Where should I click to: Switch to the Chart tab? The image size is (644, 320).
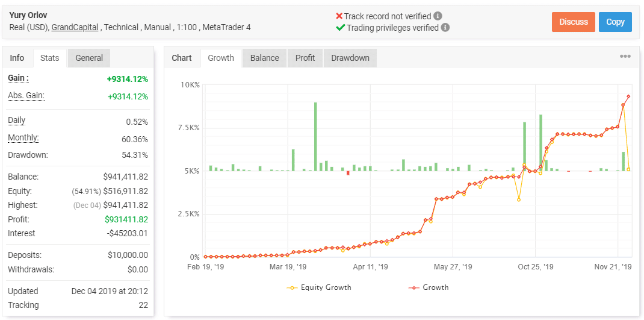pos(182,58)
